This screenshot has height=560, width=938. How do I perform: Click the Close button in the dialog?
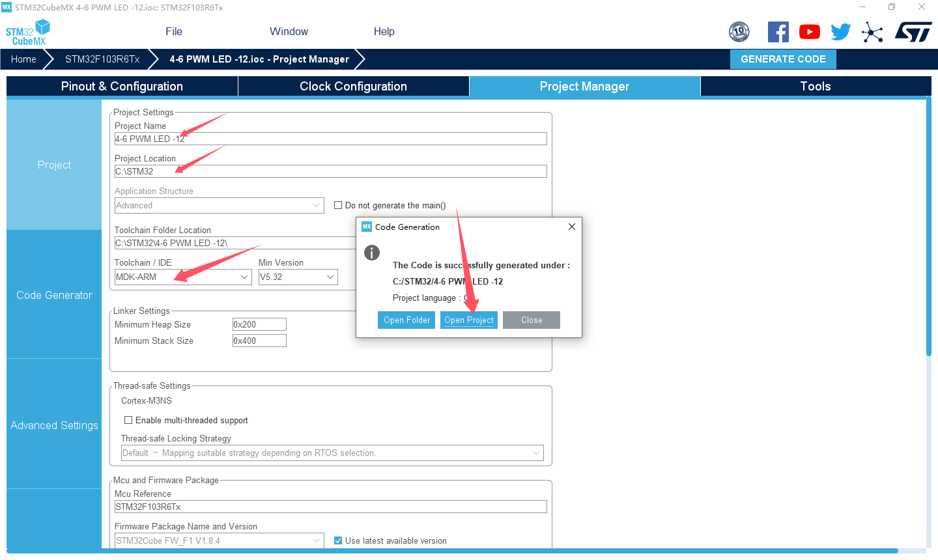click(x=532, y=320)
